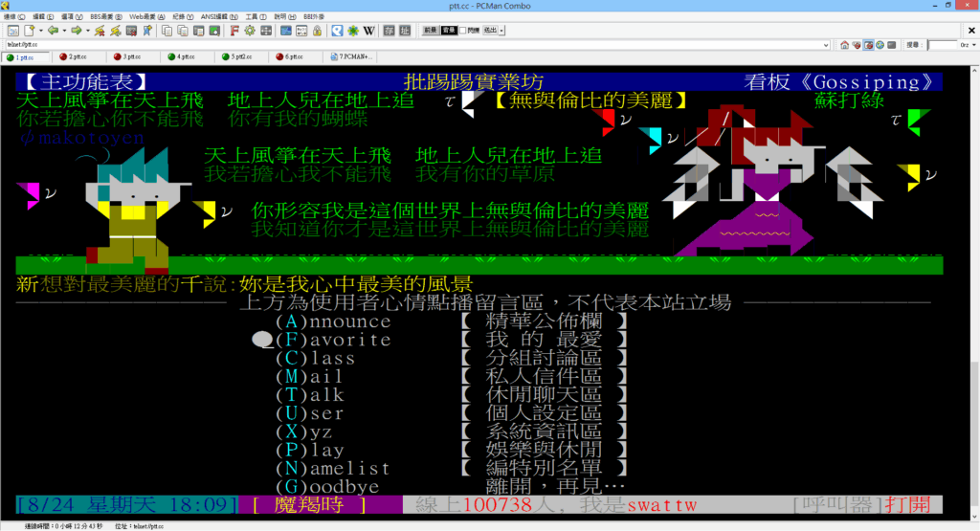Select the (A)nnounce menu line

coord(452,321)
